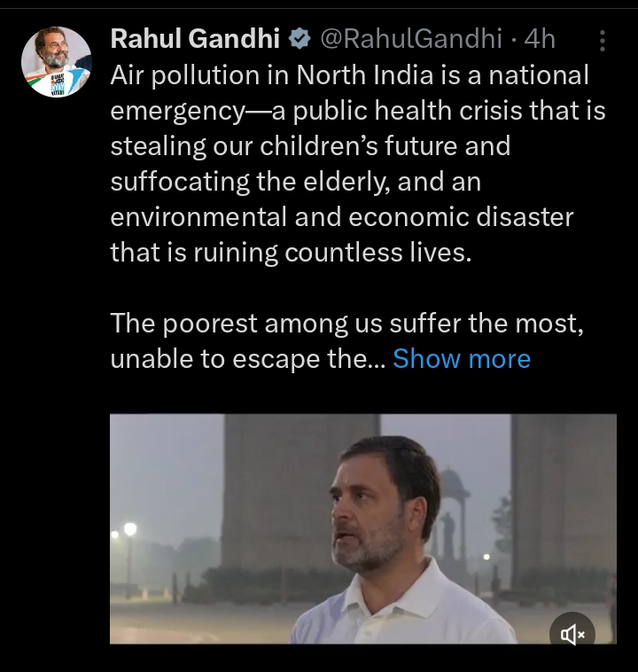Open the three-dot more options menu
The height and width of the screenshot is (672, 638).
602,41
